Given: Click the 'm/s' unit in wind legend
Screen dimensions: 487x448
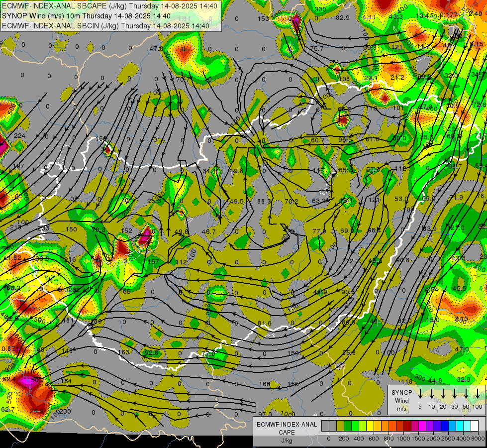Looking at the screenshot, I should [401, 409].
